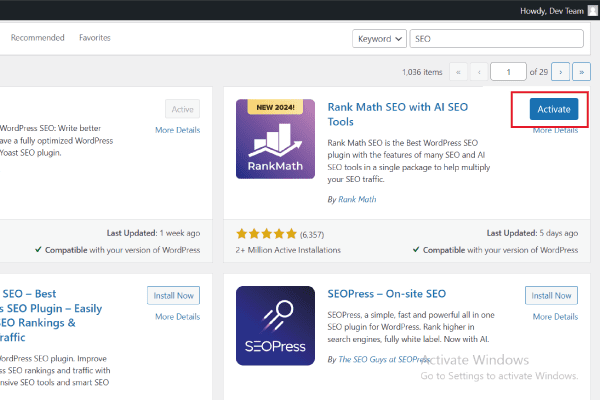Click the of 29 total pages text
Image resolution: width=600 pixels, height=400 pixels.
(x=539, y=72)
